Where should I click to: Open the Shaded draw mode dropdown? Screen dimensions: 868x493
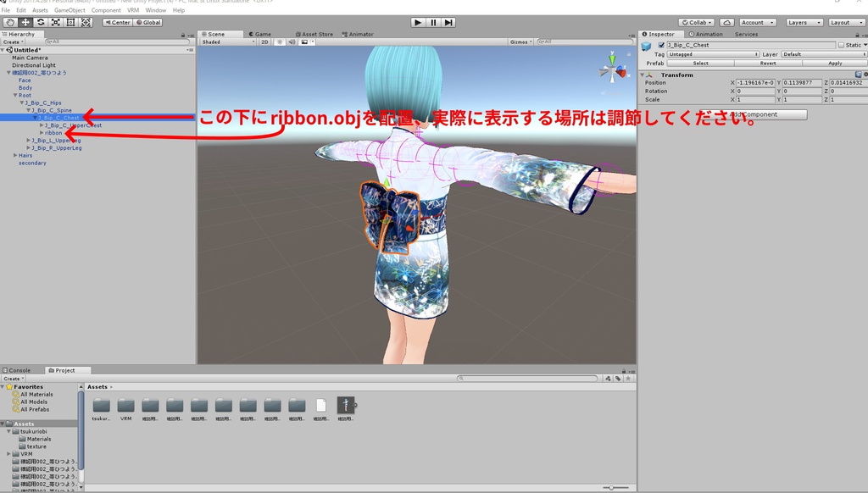pyautogui.click(x=225, y=42)
